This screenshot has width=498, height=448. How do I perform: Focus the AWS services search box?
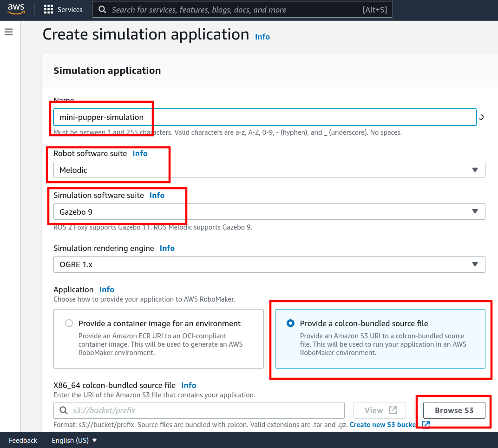point(242,10)
